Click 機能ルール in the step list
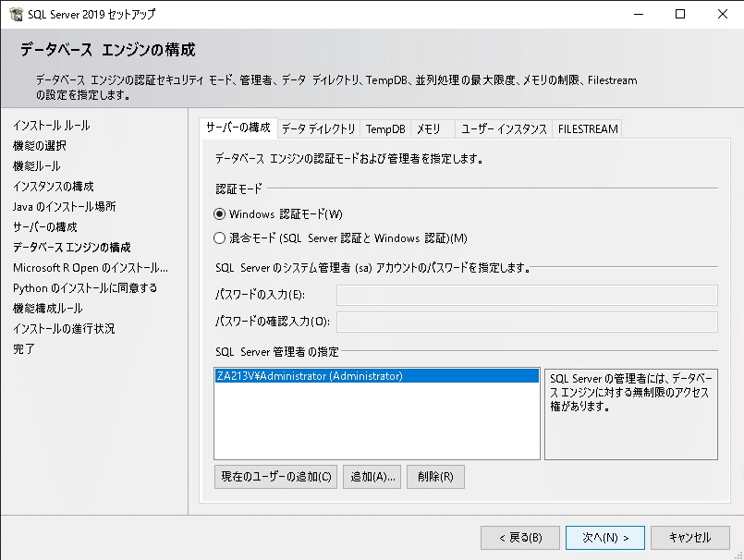The image size is (744, 560). pyautogui.click(x=37, y=166)
